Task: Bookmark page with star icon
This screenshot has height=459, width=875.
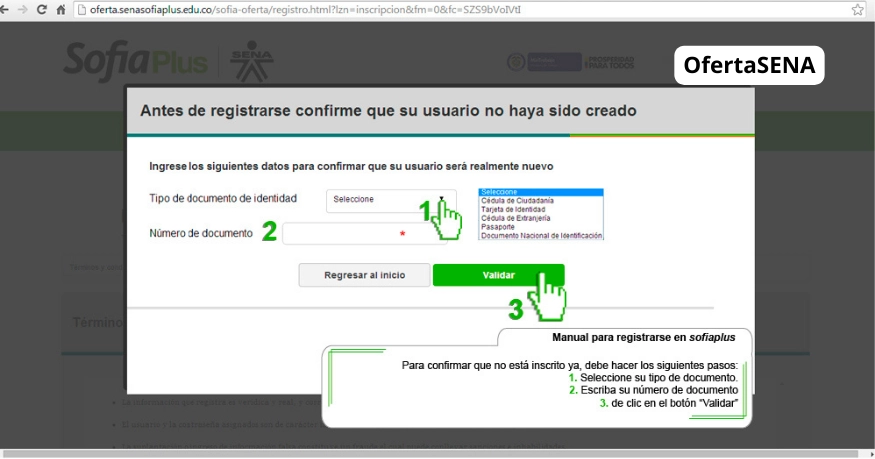Action: tap(857, 9)
